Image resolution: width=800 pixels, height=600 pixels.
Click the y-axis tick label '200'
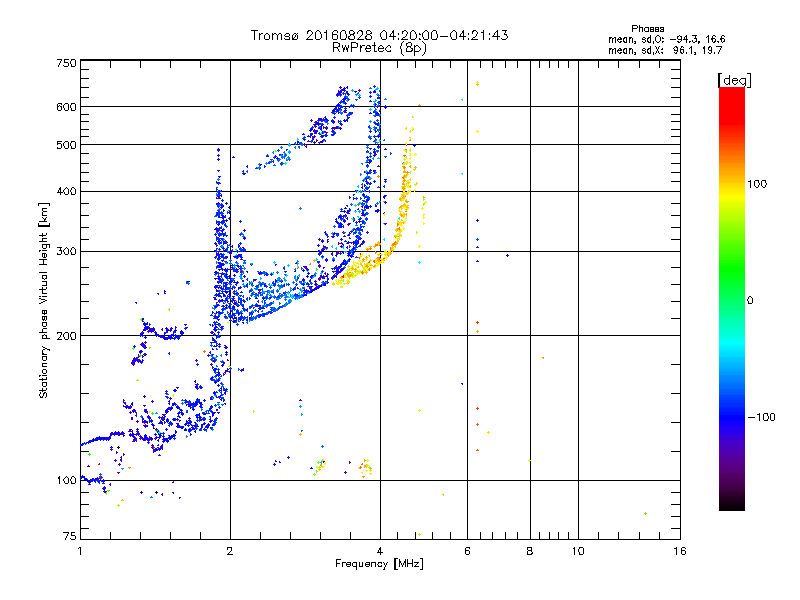click(66, 336)
